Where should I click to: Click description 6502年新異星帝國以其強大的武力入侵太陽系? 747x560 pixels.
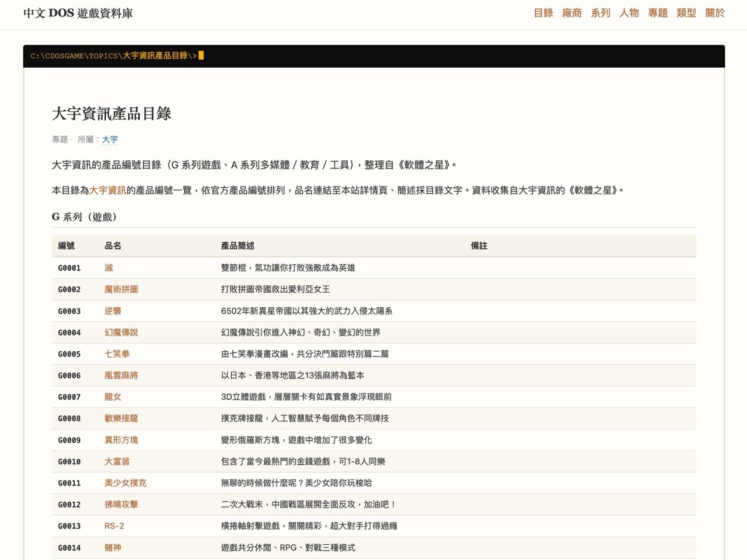pos(306,311)
